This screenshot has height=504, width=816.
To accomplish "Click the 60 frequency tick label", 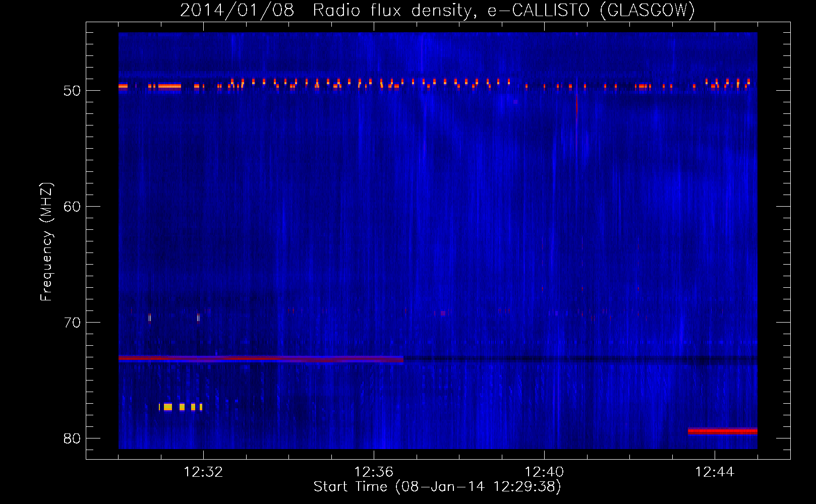I will (72, 207).
